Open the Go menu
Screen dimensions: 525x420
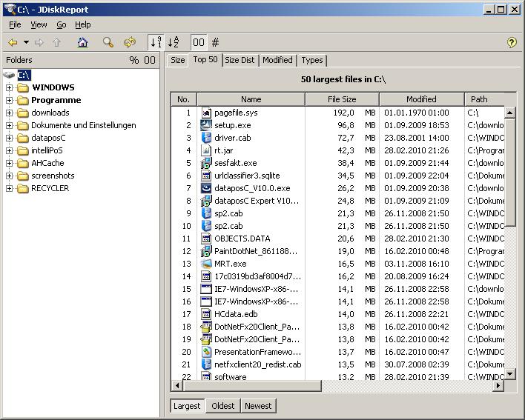pos(62,24)
